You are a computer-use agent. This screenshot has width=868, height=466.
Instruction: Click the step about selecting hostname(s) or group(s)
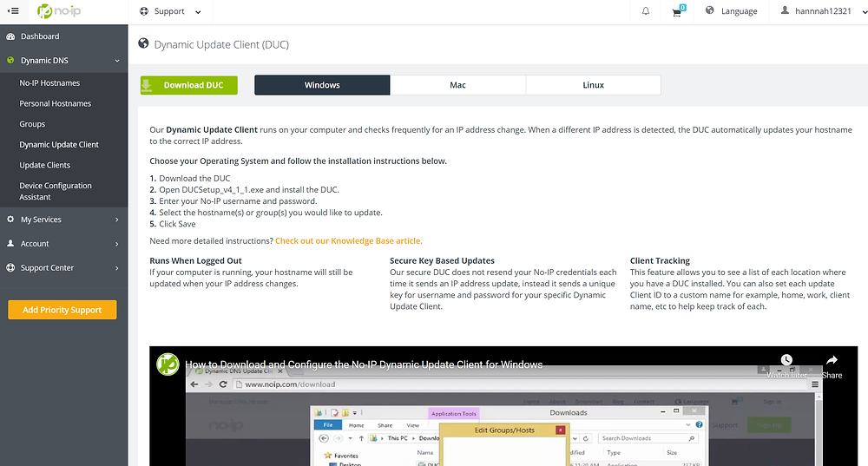coord(271,213)
